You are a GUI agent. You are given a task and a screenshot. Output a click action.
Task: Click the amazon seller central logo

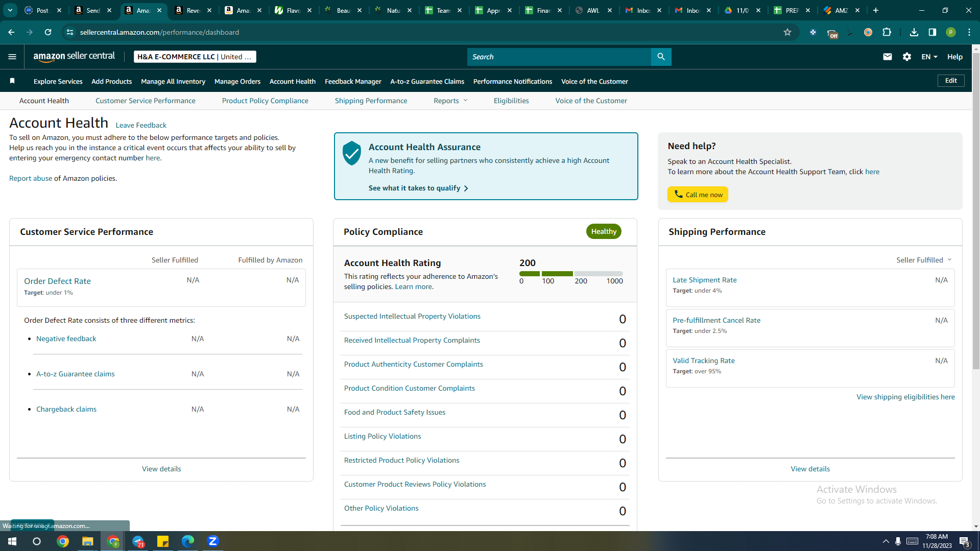tap(74, 57)
